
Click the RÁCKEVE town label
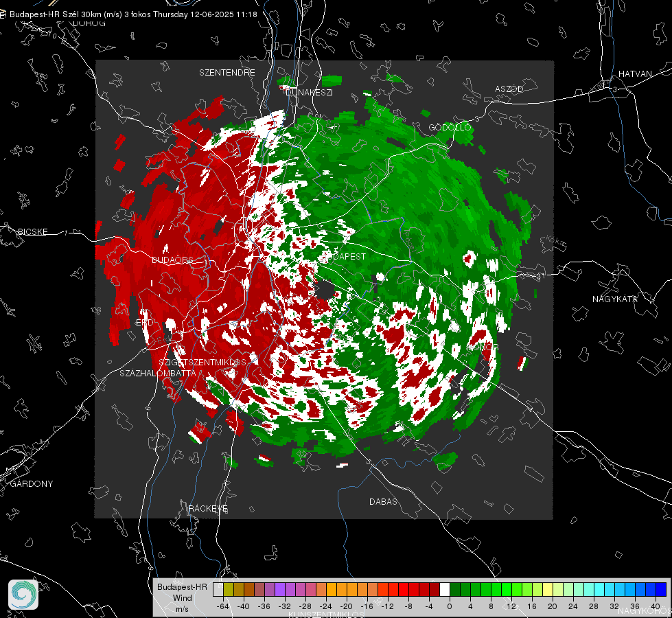tap(208, 508)
